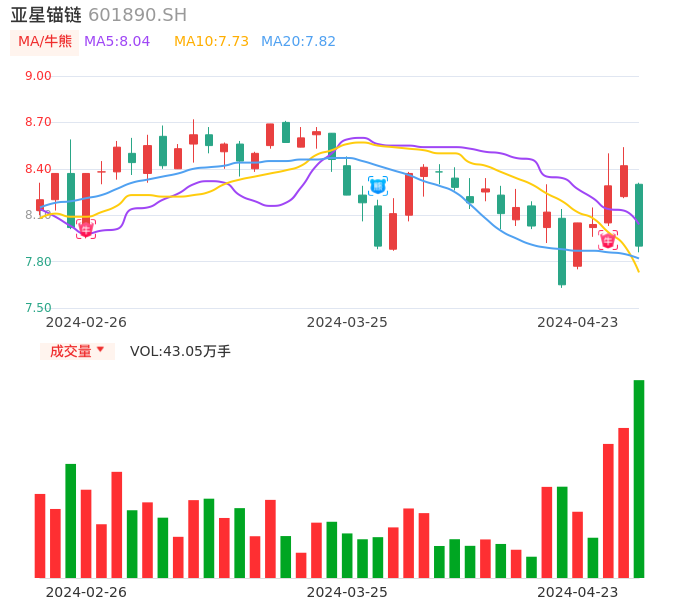This screenshot has height=606, width=686.
Task: Click the 7.50 price axis label
Action: 38,308
